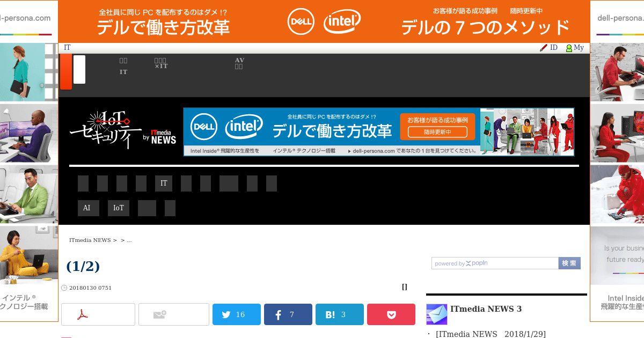Open the ×IT navigation item

tap(161, 64)
